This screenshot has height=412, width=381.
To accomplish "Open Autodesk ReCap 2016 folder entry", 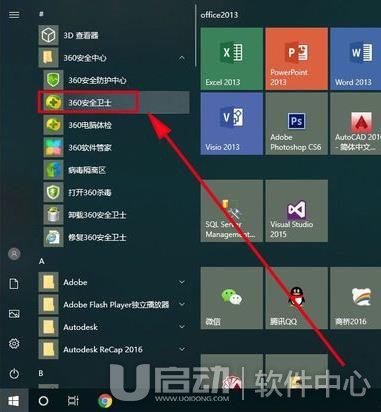I will [113, 349].
